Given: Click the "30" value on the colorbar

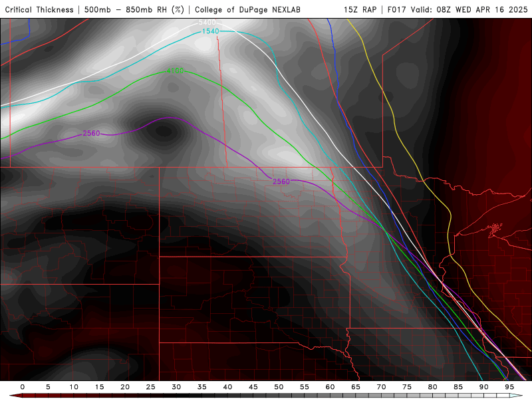Looking at the screenshot, I should point(176,387).
